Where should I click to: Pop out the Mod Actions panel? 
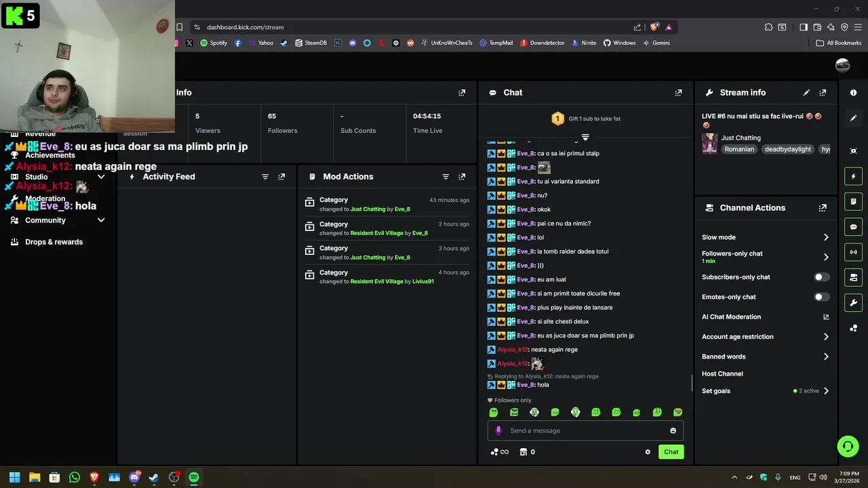click(x=462, y=177)
